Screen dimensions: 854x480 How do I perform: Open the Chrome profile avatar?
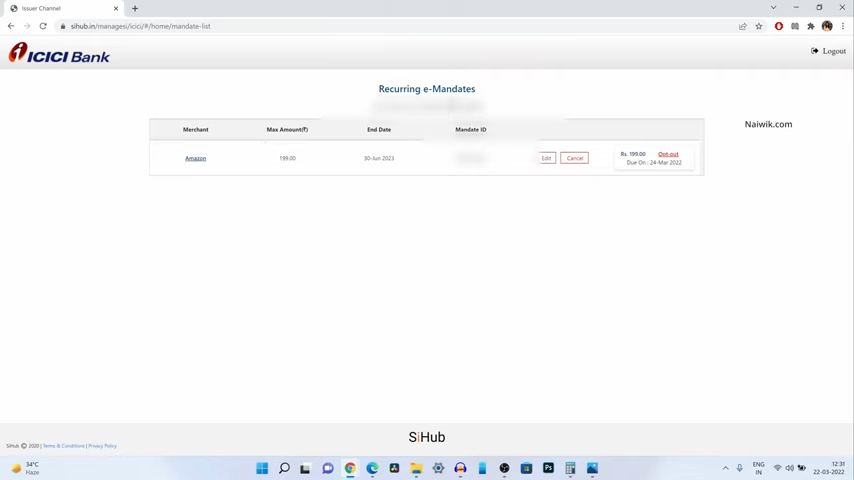(827, 26)
